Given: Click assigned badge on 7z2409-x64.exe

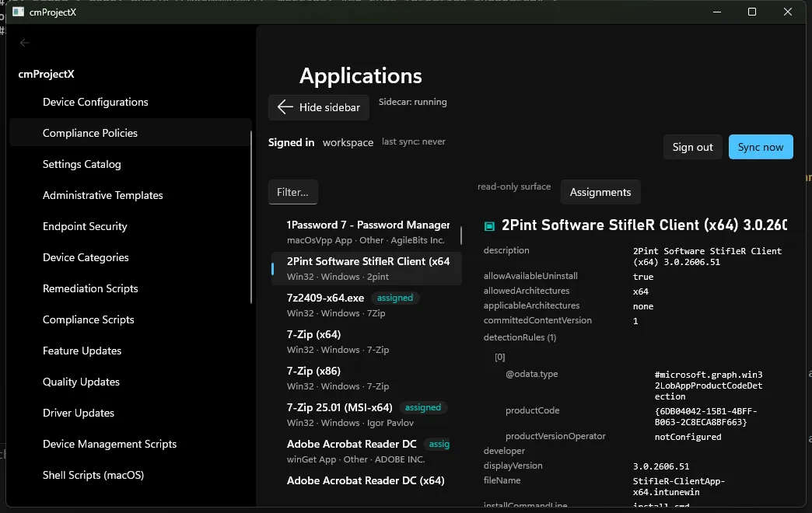Looking at the screenshot, I should tap(394, 298).
